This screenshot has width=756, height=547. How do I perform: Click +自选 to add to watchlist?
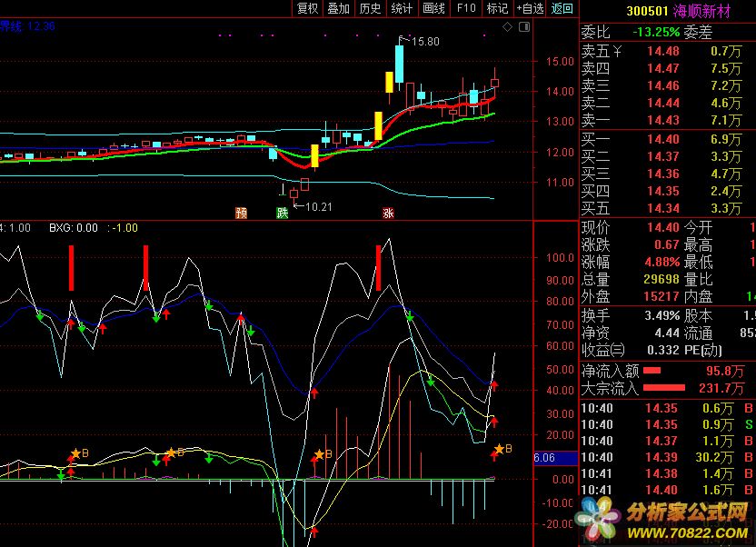pos(530,8)
